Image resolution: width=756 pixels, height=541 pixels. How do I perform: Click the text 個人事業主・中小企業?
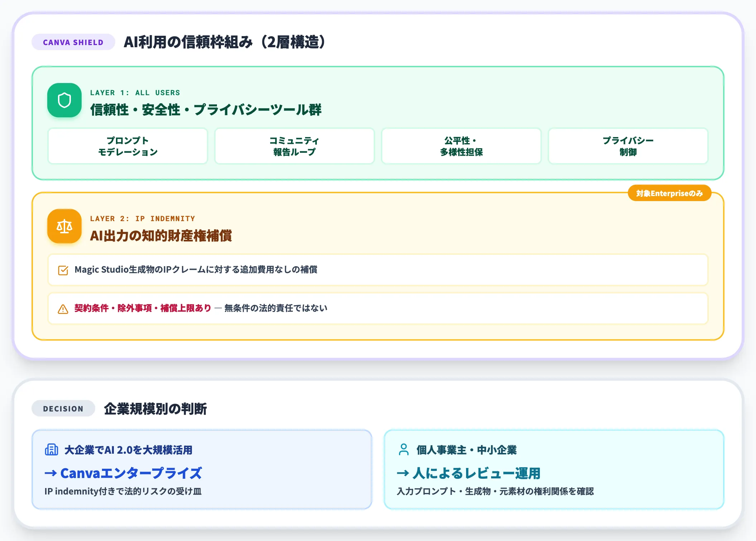[467, 450]
